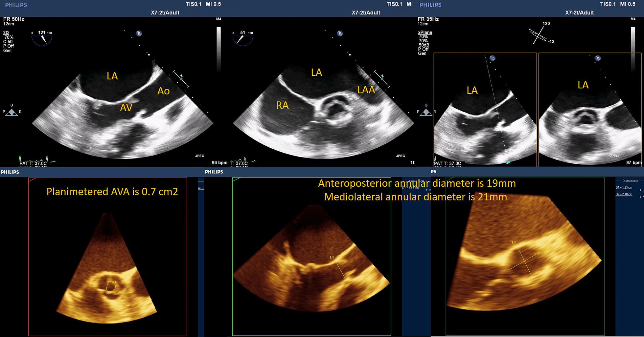Click the FR 50Hz frame rate text
This screenshot has width=644, height=337.
[x=14, y=19]
